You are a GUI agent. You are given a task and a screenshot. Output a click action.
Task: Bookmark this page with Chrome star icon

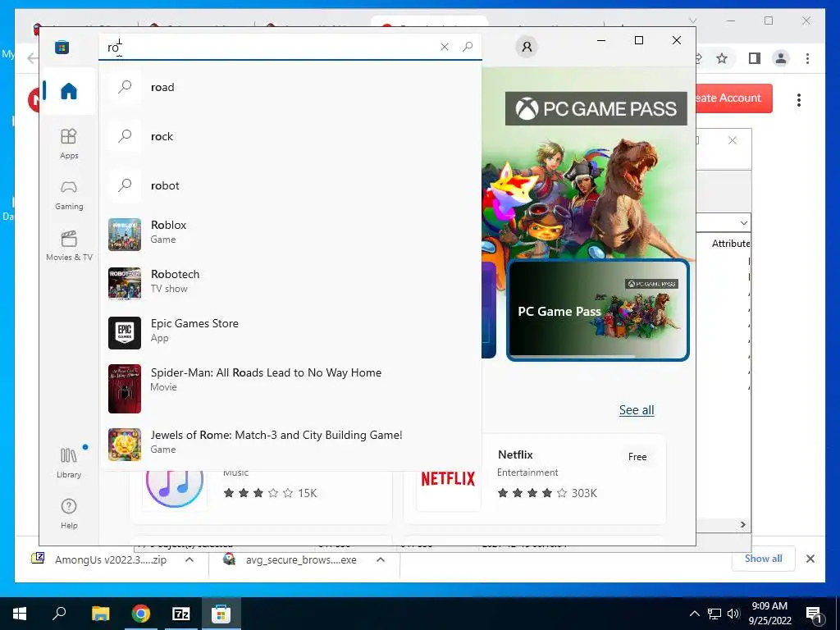(x=722, y=58)
